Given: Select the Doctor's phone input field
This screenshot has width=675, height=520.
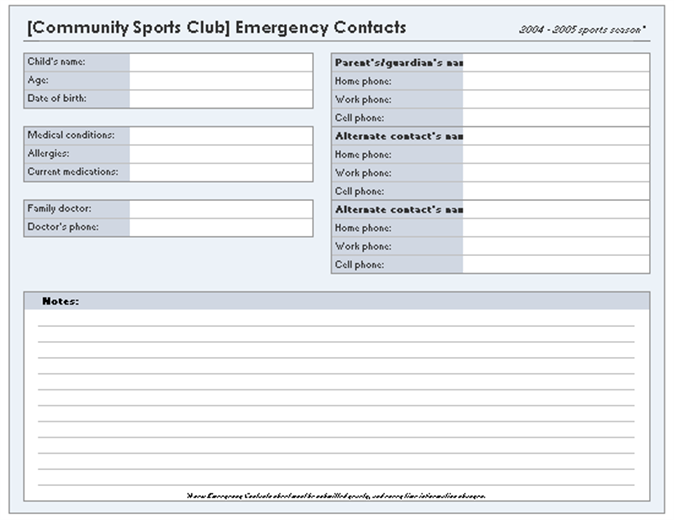Looking at the screenshot, I should click(220, 227).
